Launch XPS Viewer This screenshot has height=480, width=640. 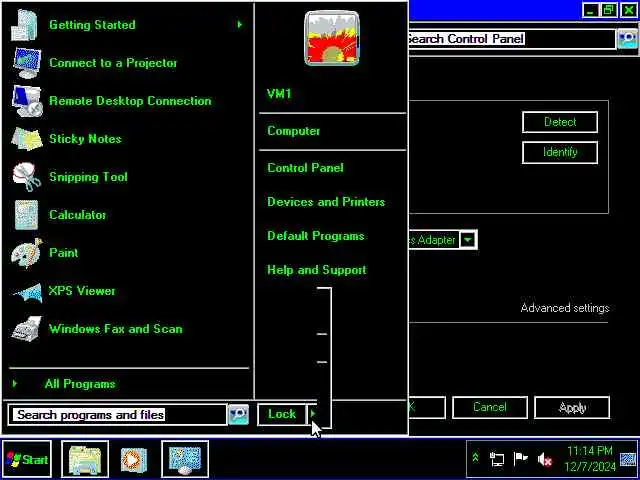pyautogui.click(x=82, y=291)
